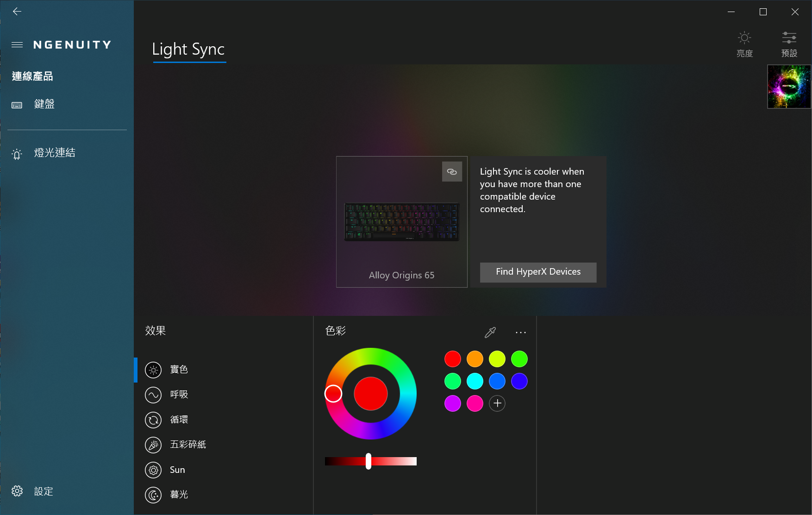Pick the bright green swatch
The height and width of the screenshot is (515, 812).
pyautogui.click(x=519, y=359)
